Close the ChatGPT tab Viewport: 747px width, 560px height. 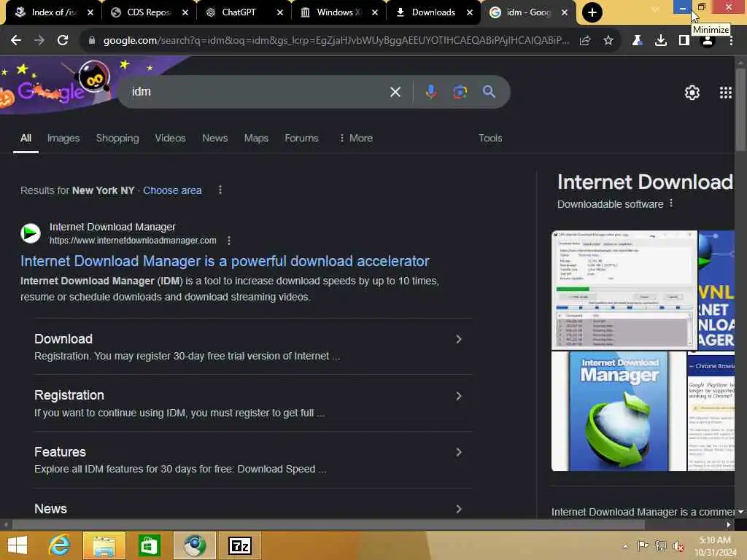280,12
